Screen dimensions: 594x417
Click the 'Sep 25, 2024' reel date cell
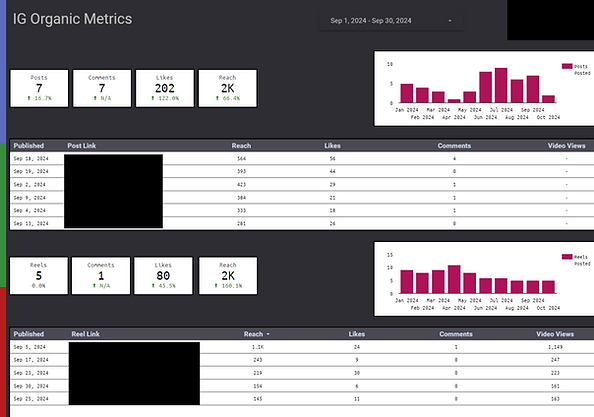(x=31, y=399)
